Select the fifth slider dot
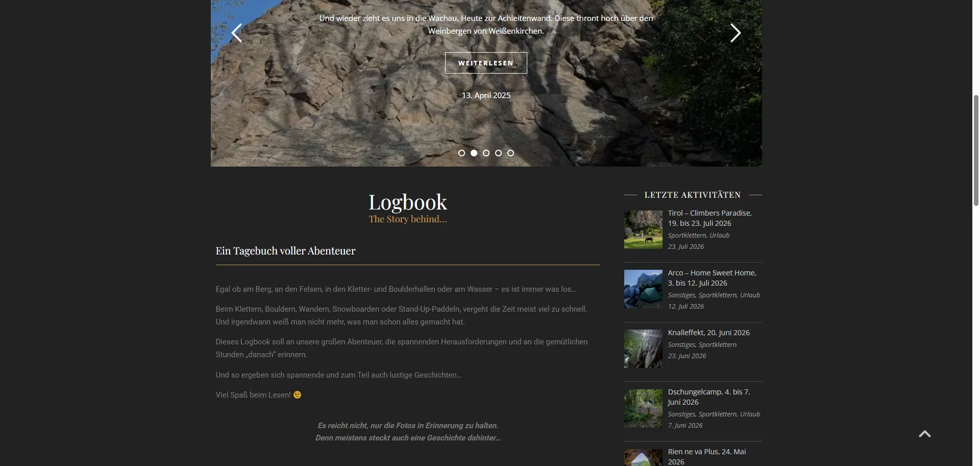 510,153
